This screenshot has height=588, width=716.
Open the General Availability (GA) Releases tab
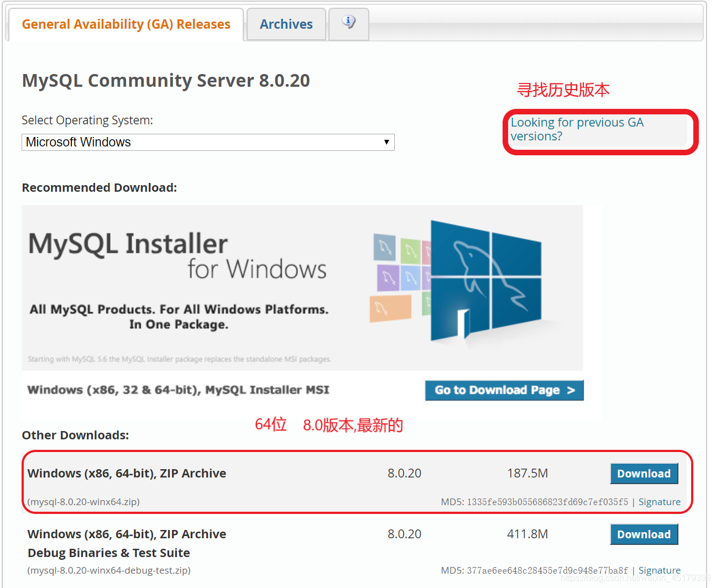(x=126, y=24)
